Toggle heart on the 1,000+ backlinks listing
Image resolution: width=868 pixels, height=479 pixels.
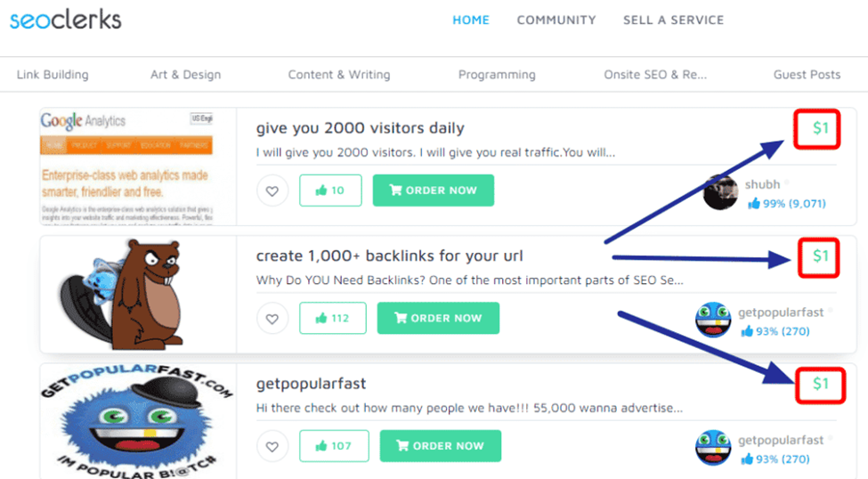(272, 318)
